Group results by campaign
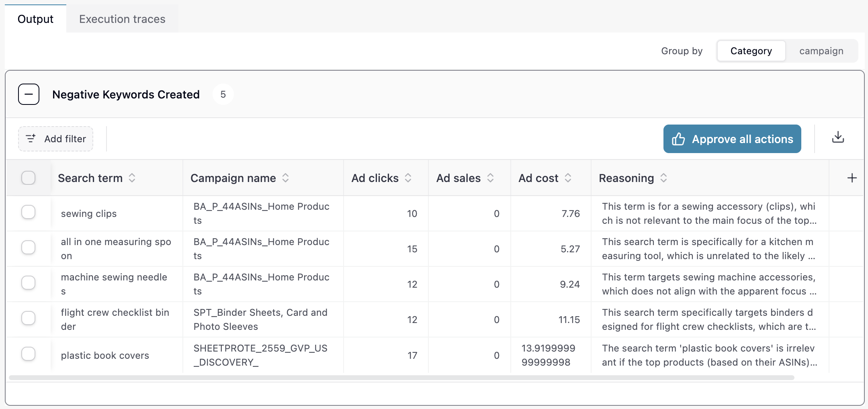The width and height of the screenshot is (868, 409). (x=821, y=51)
